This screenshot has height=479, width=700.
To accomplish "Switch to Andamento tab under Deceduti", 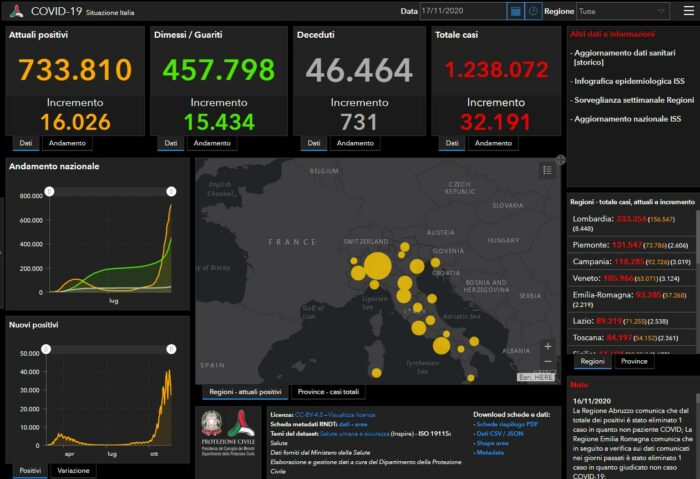I will tap(355, 143).
